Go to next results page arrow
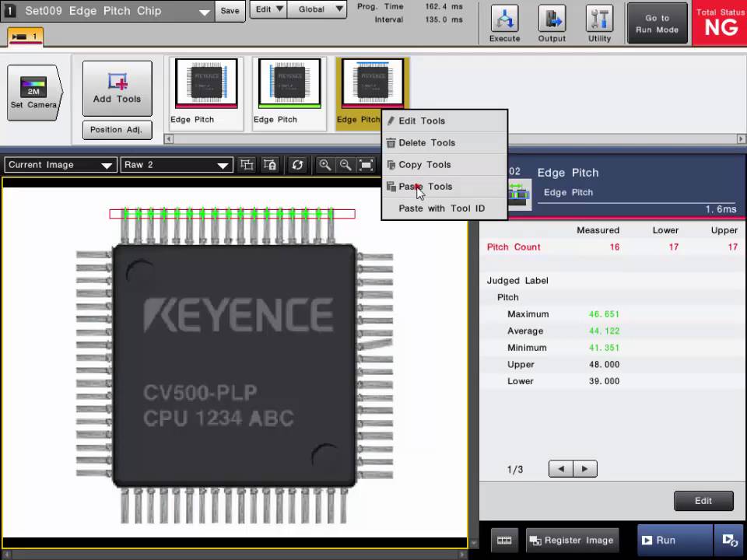Screen dimensions: 747x560 (584, 469)
